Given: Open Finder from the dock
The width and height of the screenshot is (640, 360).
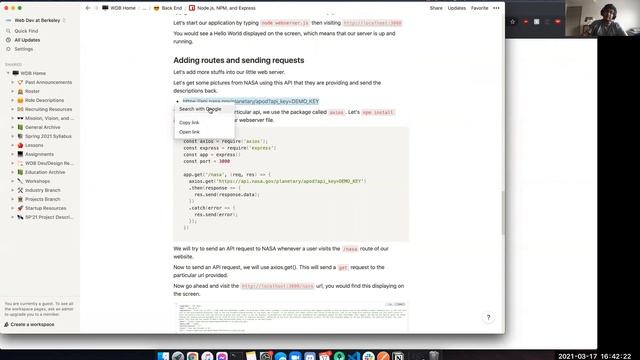Looking at the screenshot, I should pyautogui.click(x=163, y=356).
